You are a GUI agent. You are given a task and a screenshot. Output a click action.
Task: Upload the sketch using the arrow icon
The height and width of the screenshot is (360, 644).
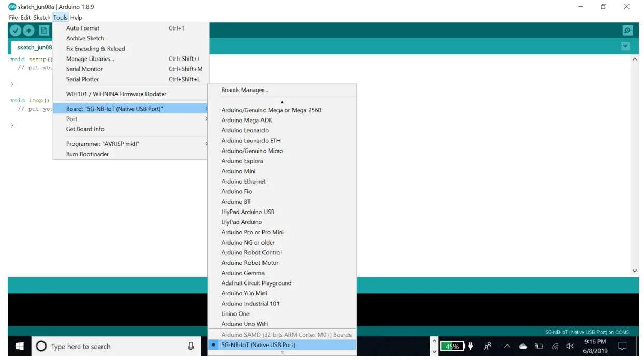coord(29,31)
